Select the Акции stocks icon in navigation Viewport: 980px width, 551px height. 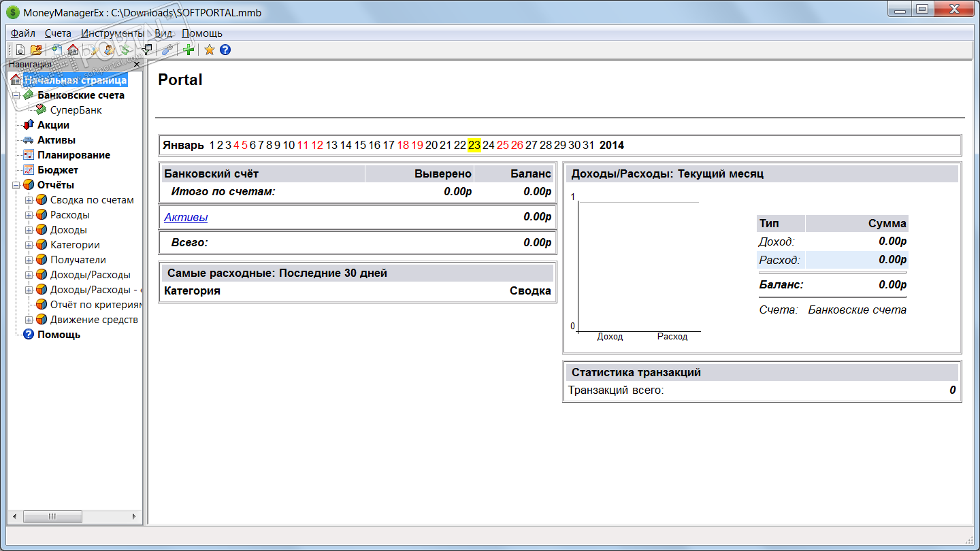click(x=28, y=125)
